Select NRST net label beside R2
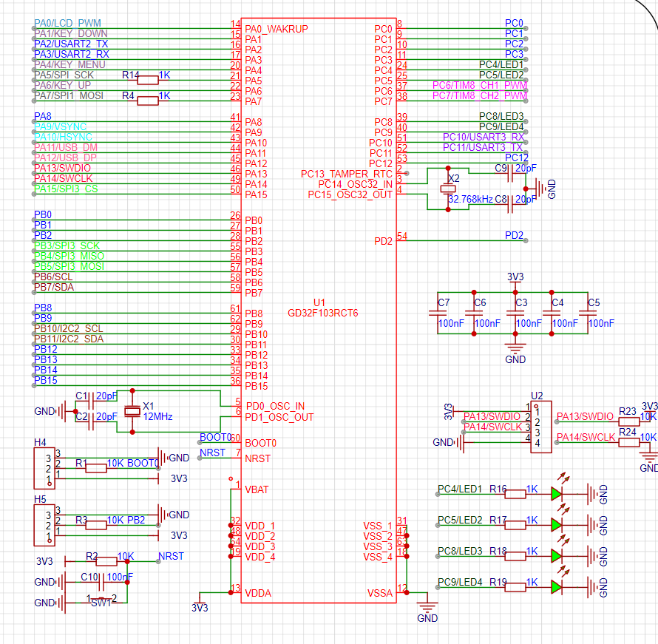Viewport: 658px width, 644px height. (x=171, y=556)
